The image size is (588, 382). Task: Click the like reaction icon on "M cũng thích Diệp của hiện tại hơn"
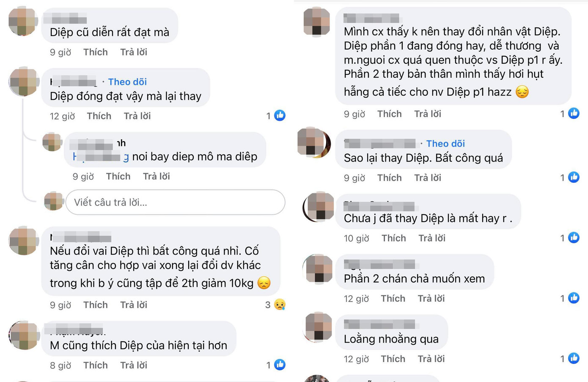(x=280, y=365)
